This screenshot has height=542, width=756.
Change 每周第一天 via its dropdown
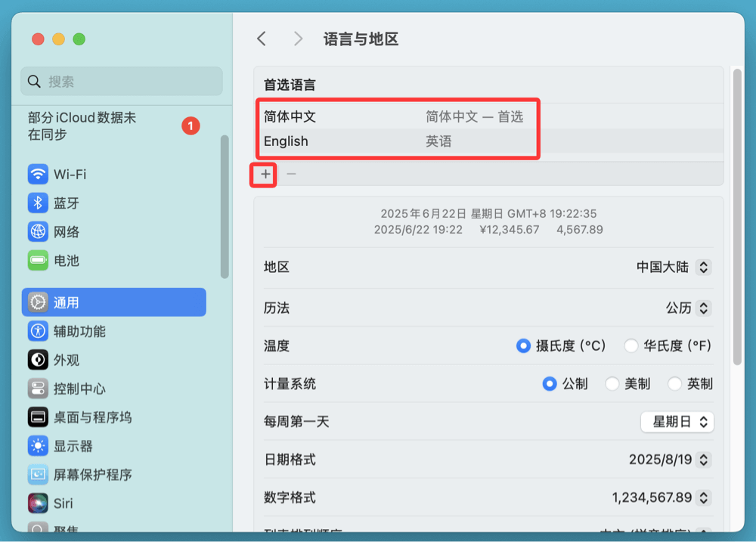click(677, 422)
